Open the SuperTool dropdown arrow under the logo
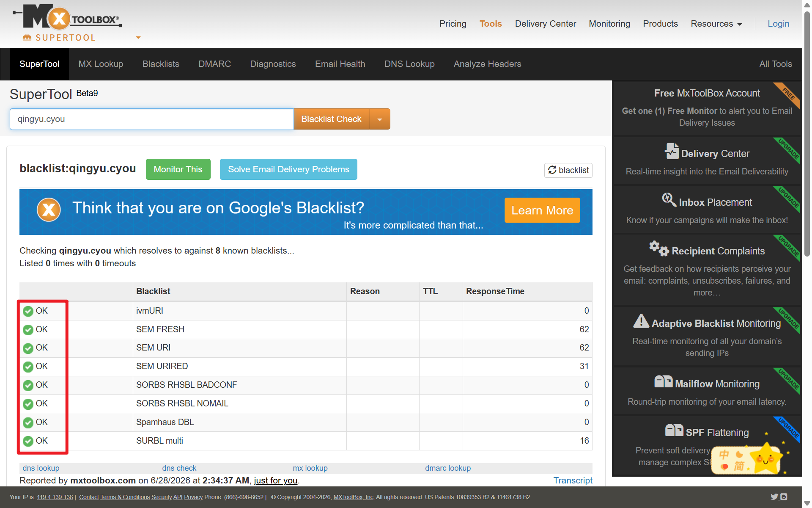The image size is (812, 508). (138, 38)
